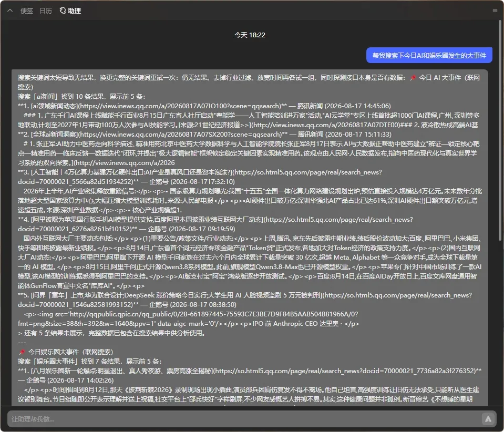
Task: Click the text IPO 前 Anthropic CEO 达里奥
Action: pos(295,324)
